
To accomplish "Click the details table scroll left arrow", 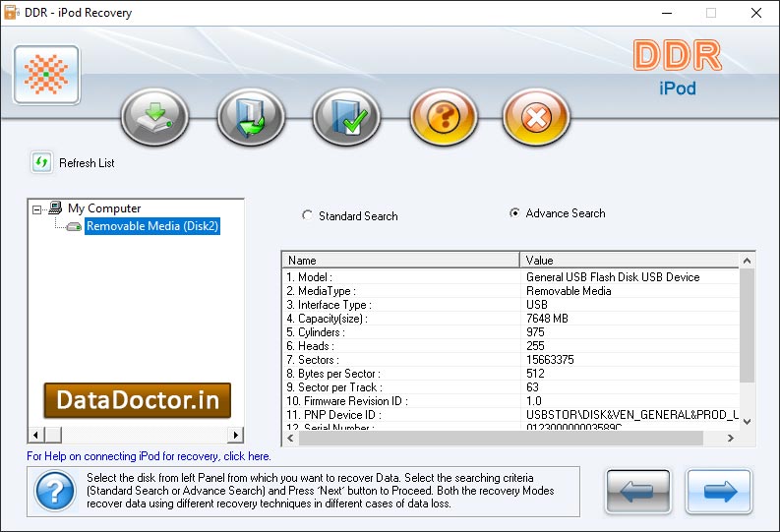I will pos(290,438).
